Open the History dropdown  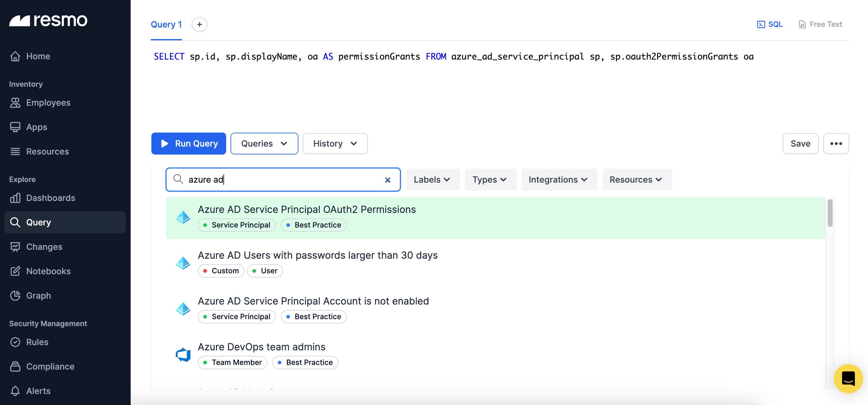pyautogui.click(x=335, y=143)
